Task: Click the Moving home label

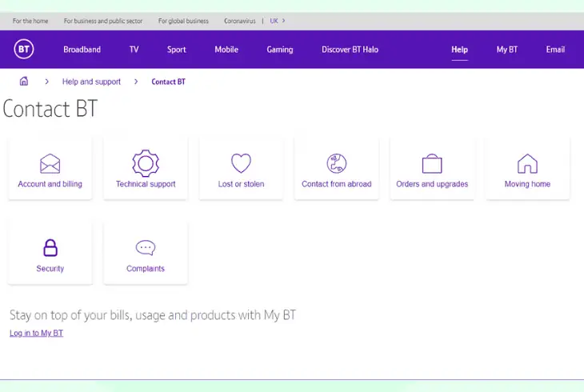Action: (x=527, y=184)
